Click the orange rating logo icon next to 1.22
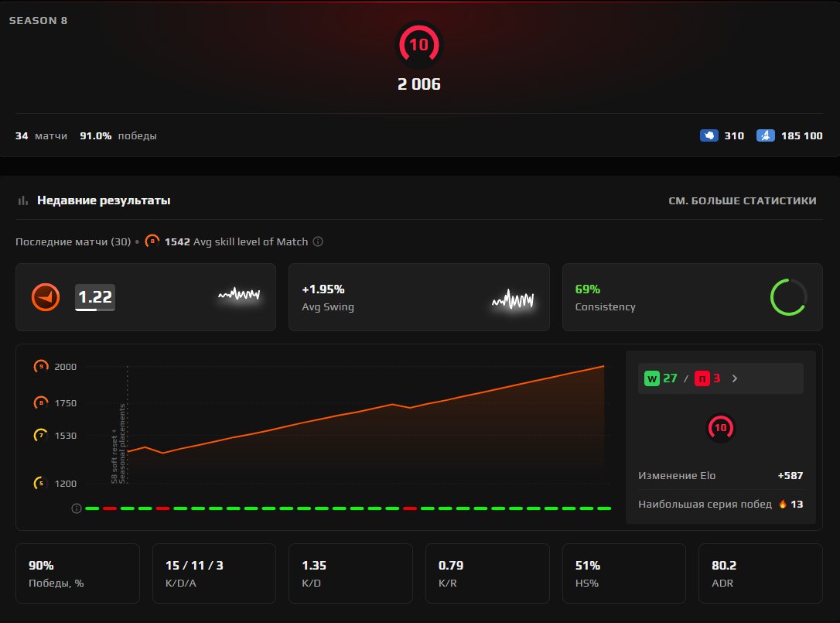Screen dimensions: 840x623 (46, 297)
